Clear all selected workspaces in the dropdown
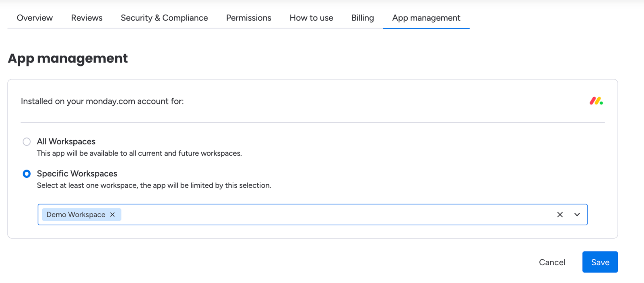Viewport: 644px width, 283px height. pyautogui.click(x=560, y=214)
